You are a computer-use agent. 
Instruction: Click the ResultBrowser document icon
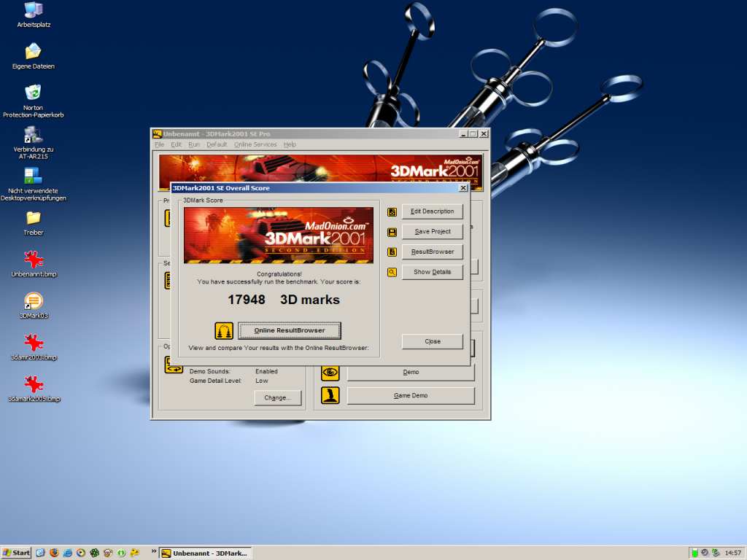tap(392, 252)
